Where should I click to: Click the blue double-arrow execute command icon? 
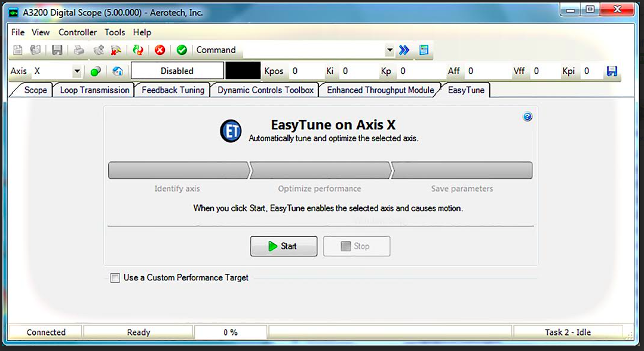404,50
